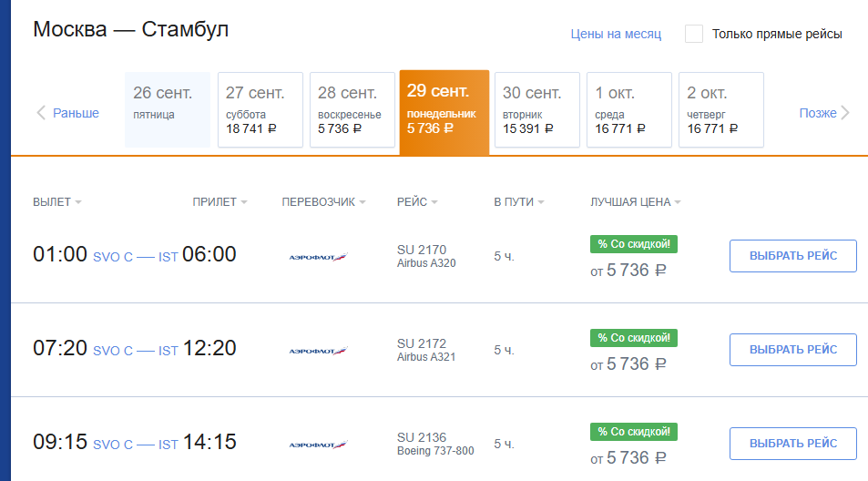Screen dimensions: 868x481
Task: Switch to the 30 сент. вторник date tab
Action: (x=536, y=109)
